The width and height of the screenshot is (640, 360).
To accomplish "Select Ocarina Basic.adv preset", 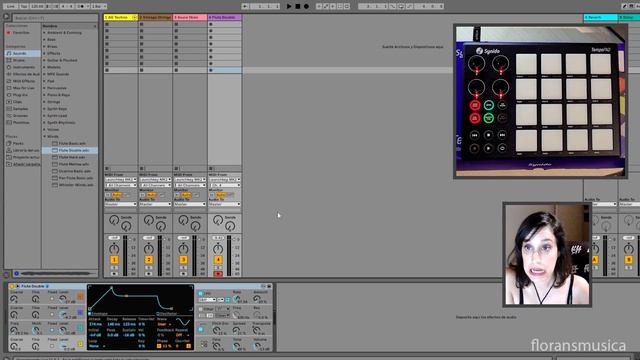I will (x=74, y=171).
